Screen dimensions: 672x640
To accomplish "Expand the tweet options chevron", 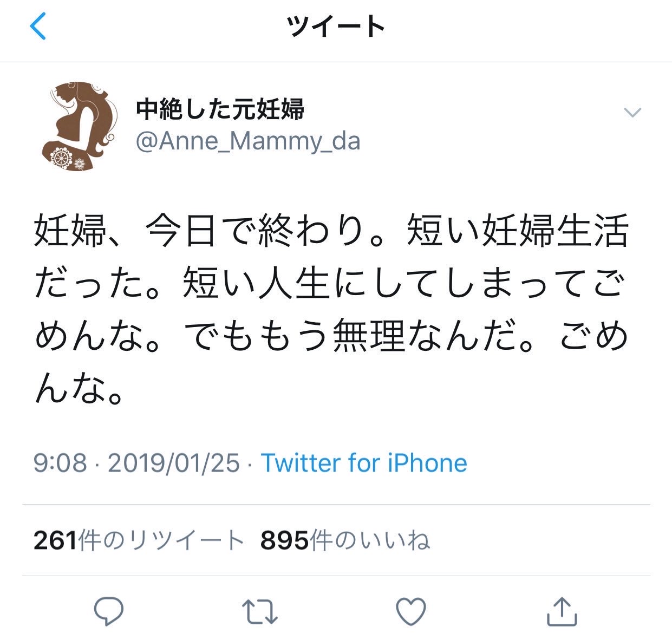I will point(632,112).
